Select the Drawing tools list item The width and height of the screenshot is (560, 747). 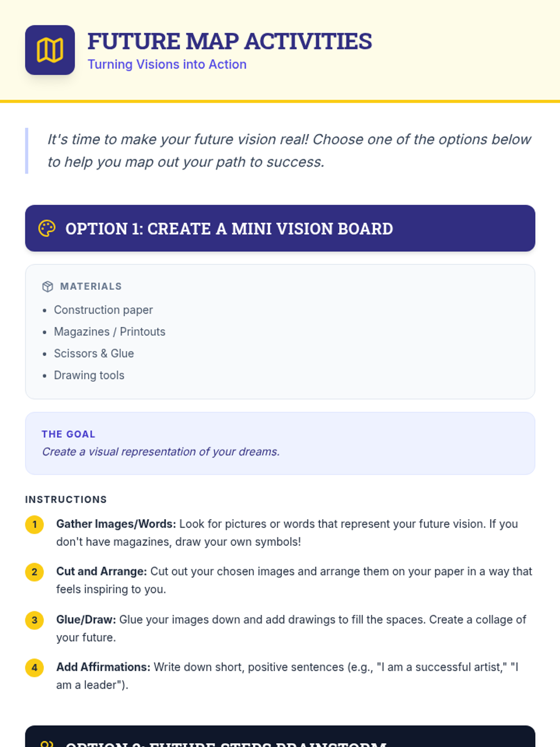[x=89, y=375]
